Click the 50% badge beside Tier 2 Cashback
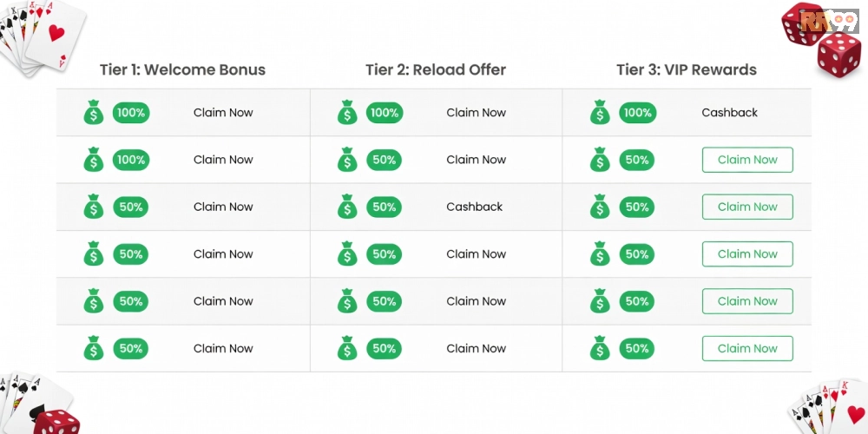This screenshot has width=868, height=434. point(384,207)
